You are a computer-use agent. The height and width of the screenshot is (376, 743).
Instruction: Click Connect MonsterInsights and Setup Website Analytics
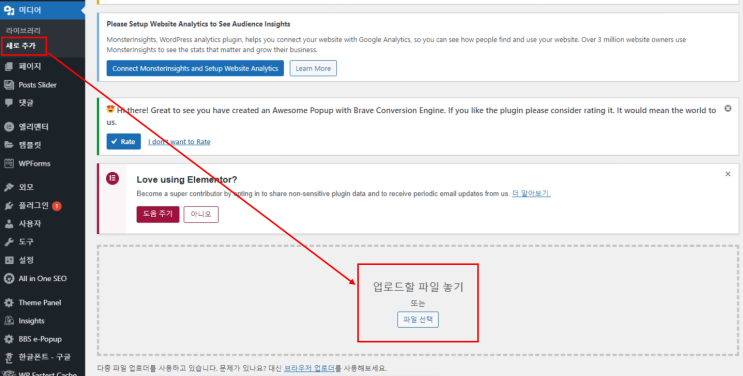coord(195,68)
